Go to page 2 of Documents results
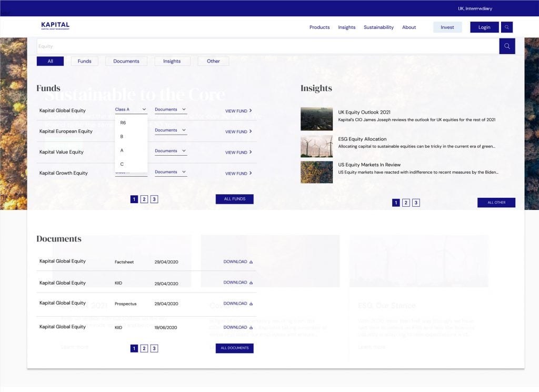This screenshot has height=392, width=539. tap(144, 348)
